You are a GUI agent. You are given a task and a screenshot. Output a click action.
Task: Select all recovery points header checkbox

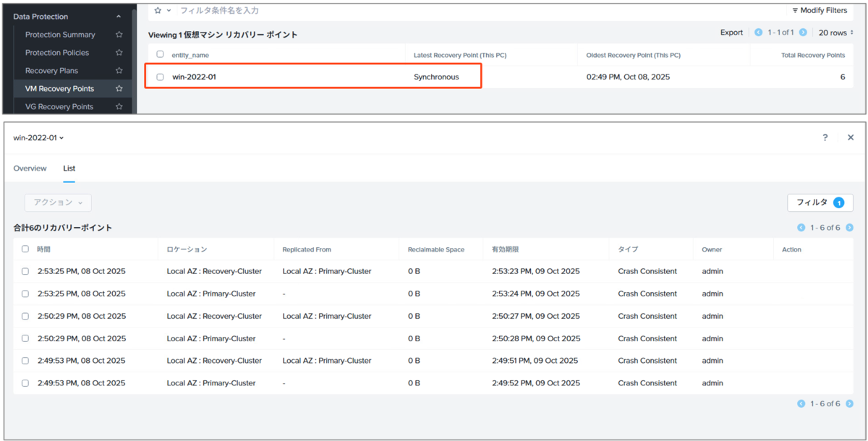click(x=25, y=249)
